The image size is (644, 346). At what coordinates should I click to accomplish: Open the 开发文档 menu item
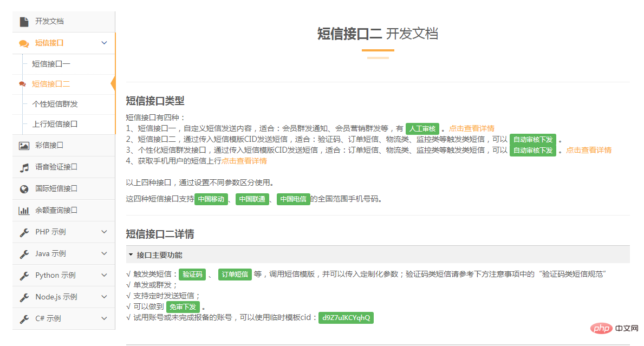point(64,21)
